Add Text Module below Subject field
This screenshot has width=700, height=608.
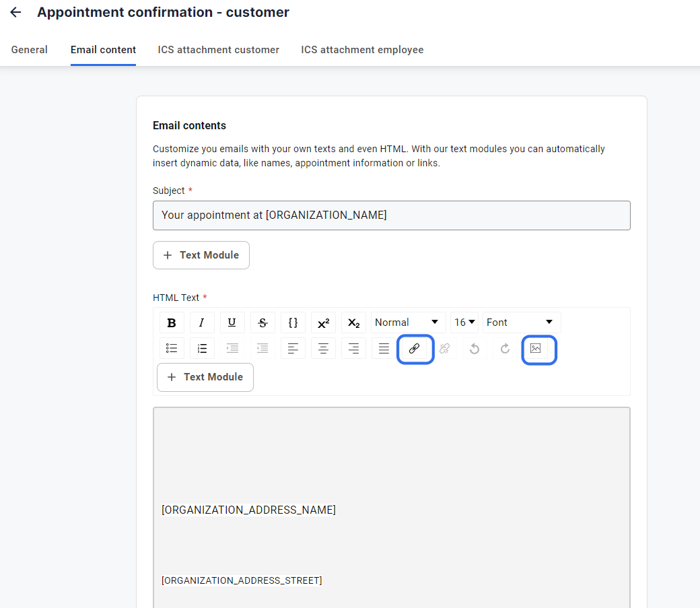(x=201, y=255)
